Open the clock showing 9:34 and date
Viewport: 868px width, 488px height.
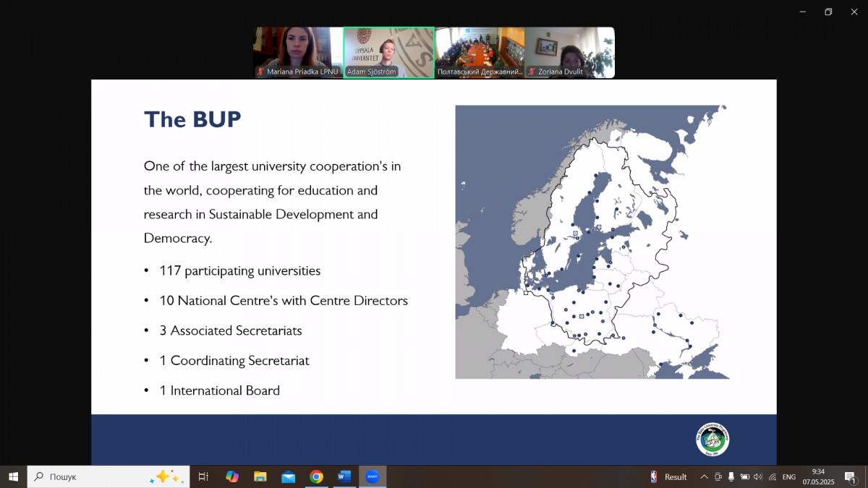(x=818, y=476)
